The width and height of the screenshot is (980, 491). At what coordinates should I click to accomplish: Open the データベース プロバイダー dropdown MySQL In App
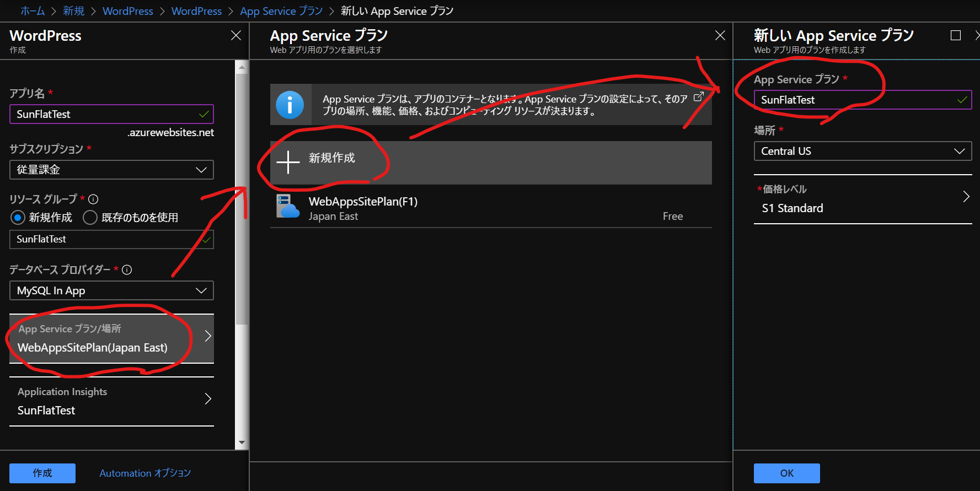pyautogui.click(x=111, y=290)
